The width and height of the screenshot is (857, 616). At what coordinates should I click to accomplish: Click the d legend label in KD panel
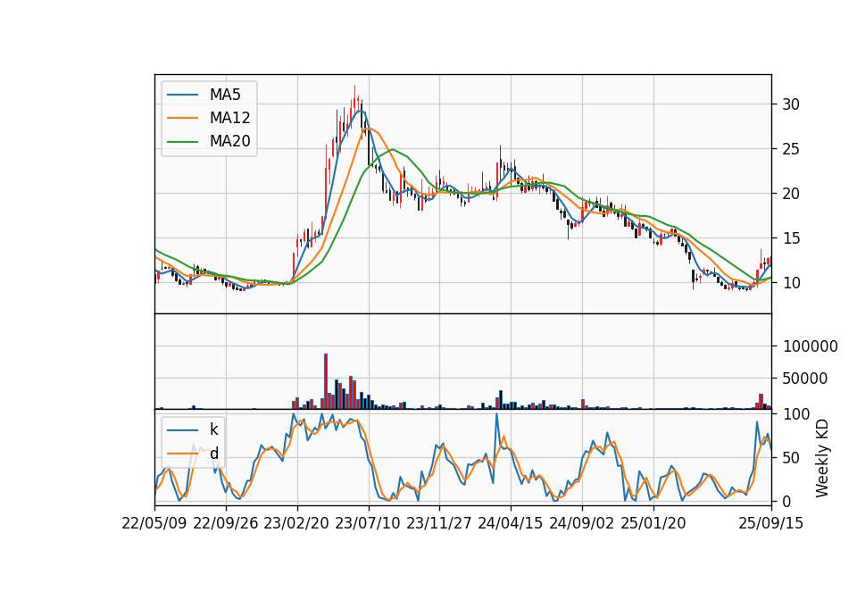tap(214, 454)
